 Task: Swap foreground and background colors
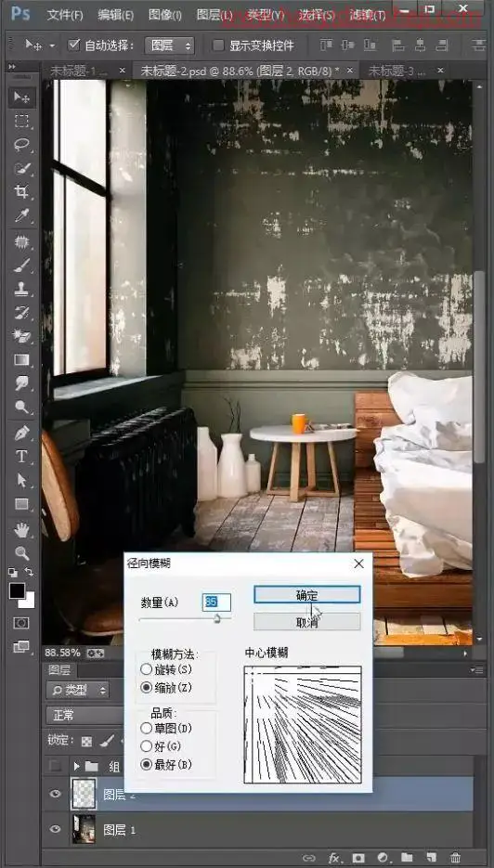[29, 571]
